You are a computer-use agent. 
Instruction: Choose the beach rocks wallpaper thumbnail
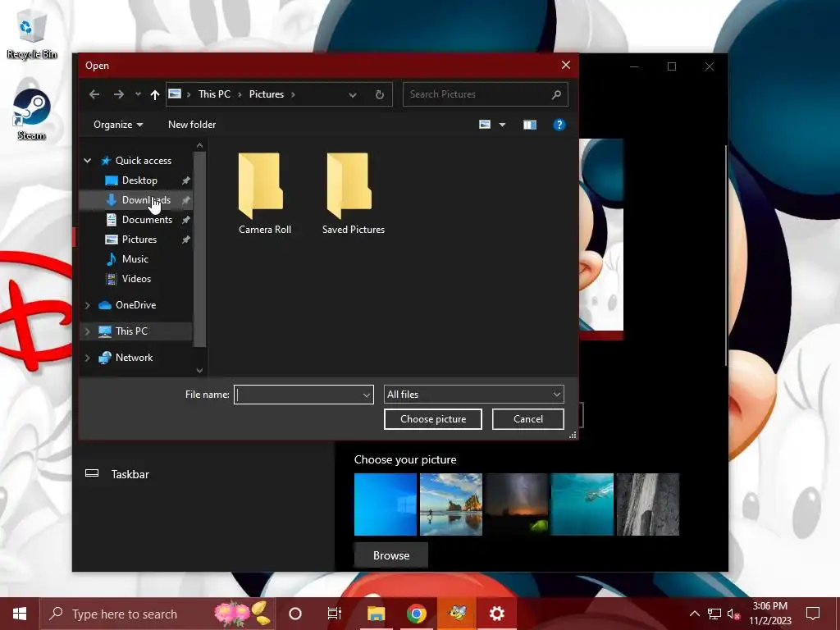coord(451,504)
